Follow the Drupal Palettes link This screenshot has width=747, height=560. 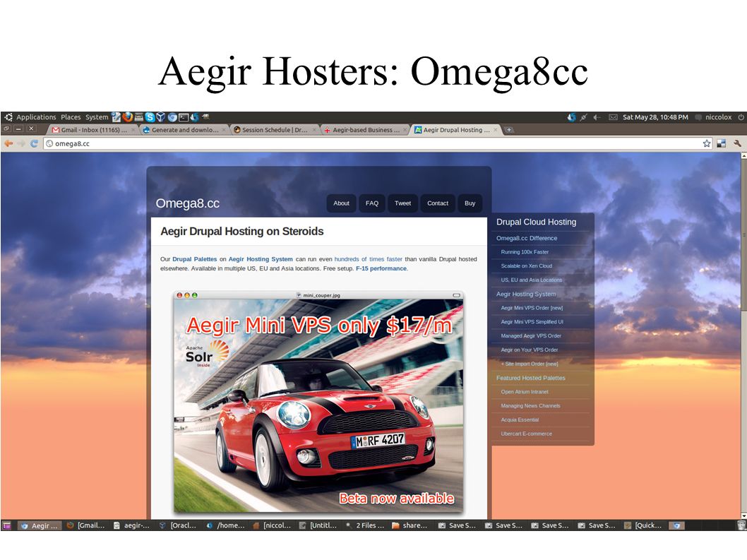click(x=194, y=259)
